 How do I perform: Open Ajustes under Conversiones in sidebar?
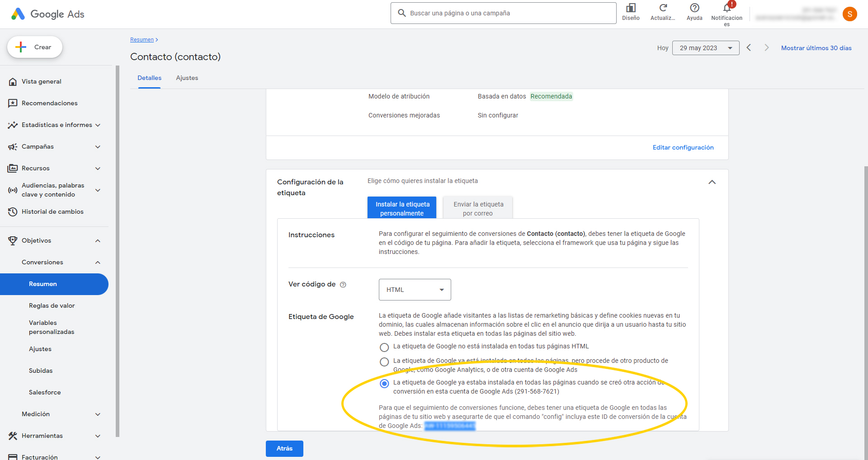tap(40, 349)
